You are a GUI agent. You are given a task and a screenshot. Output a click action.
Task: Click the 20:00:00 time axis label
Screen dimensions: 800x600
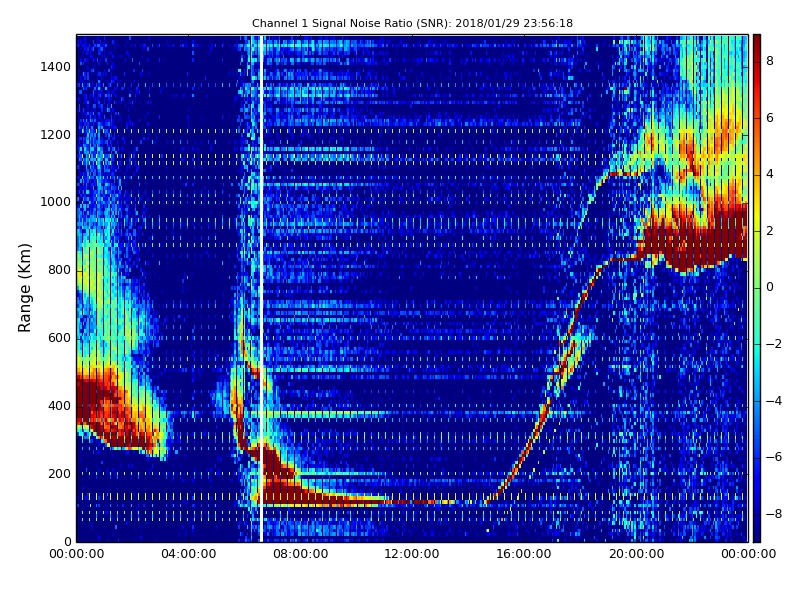[636, 554]
